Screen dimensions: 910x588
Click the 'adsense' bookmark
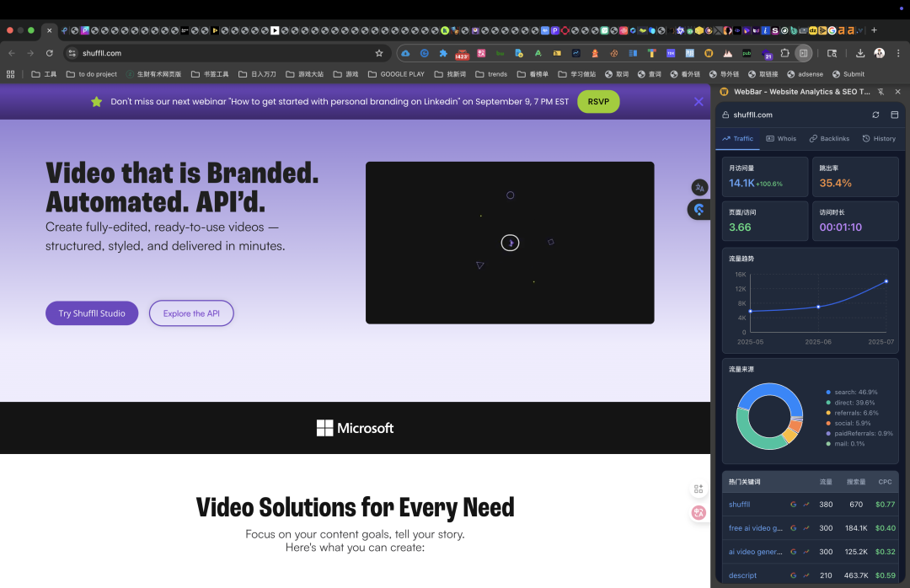pyautogui.click(x=805, y=74)
